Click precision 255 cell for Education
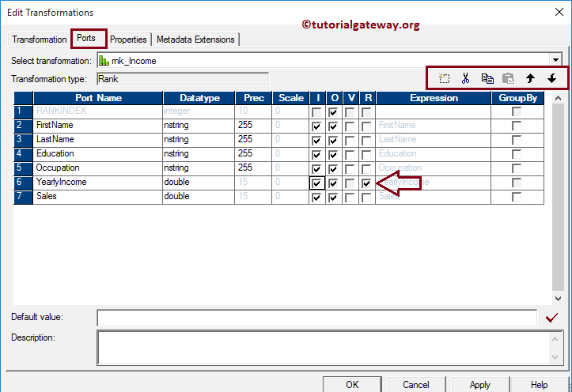Image resolution: width=572 pixels, height=392 pixels. [253, 154]
